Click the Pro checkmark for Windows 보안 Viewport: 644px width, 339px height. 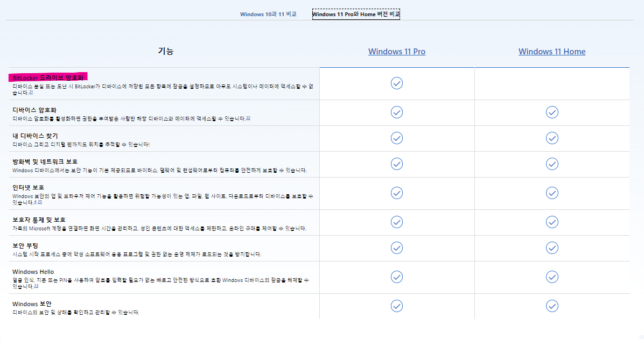[397, 306]
